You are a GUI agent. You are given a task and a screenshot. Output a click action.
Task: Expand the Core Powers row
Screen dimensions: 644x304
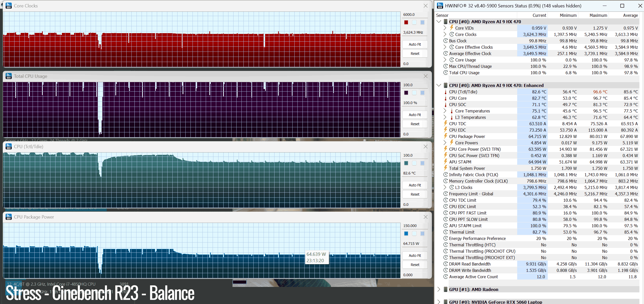tap(445, 143)
